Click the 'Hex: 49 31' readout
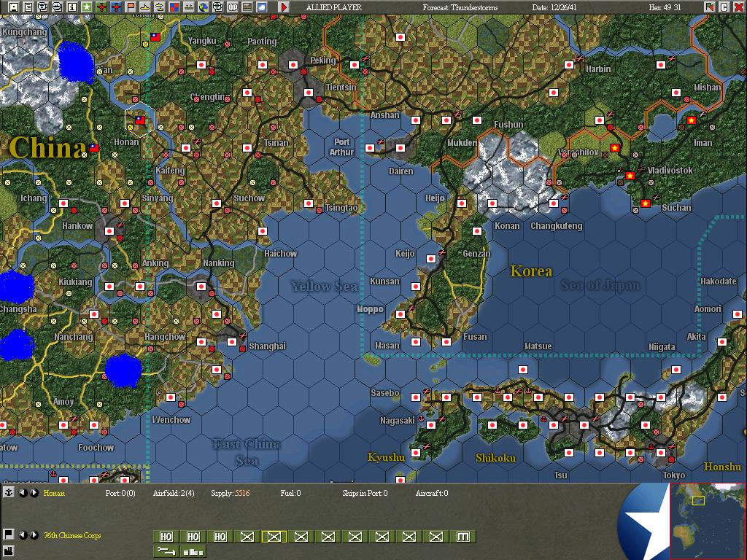747x560 pixels. (x=665, y=7)
